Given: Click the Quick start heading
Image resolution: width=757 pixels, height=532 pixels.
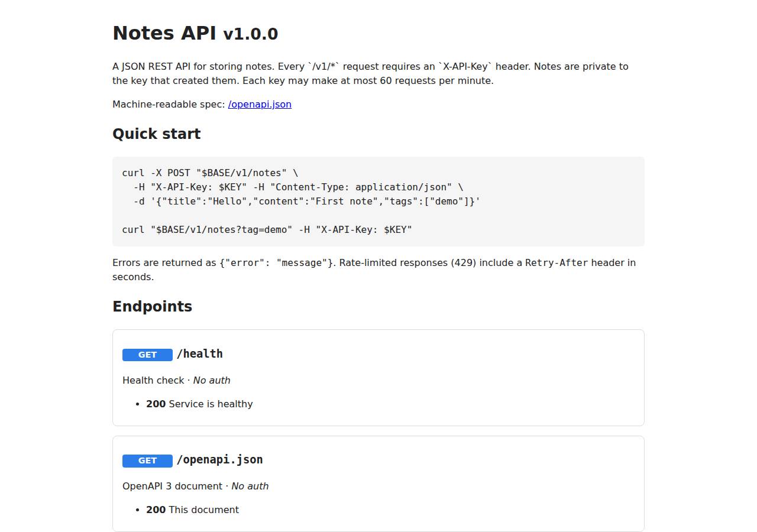Looking at the screenshot, I should (x=157, y=134).
